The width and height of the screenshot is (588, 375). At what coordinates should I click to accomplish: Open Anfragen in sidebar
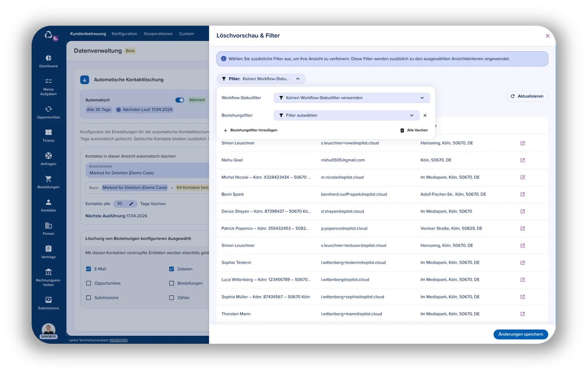pos(49,159)
